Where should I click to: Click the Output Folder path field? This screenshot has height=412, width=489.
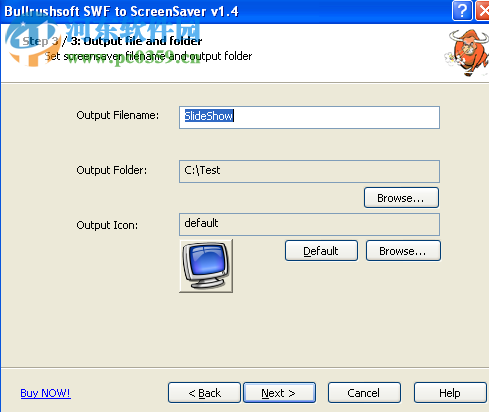point(309,171)
